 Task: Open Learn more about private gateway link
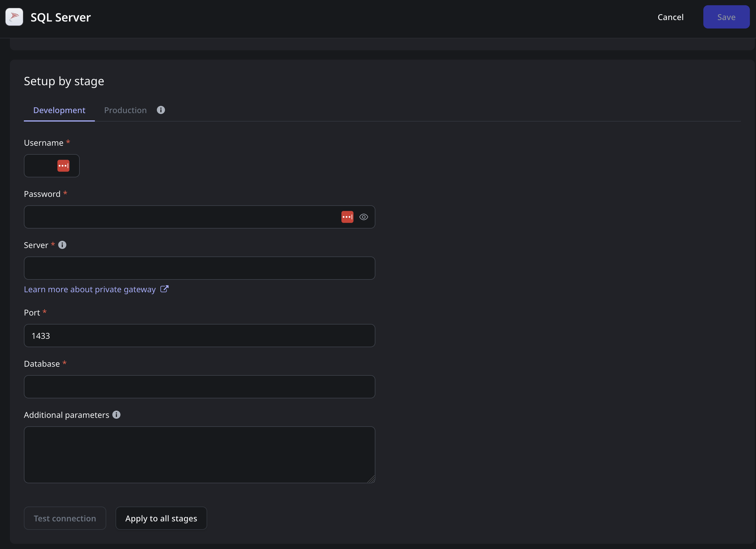90,289
